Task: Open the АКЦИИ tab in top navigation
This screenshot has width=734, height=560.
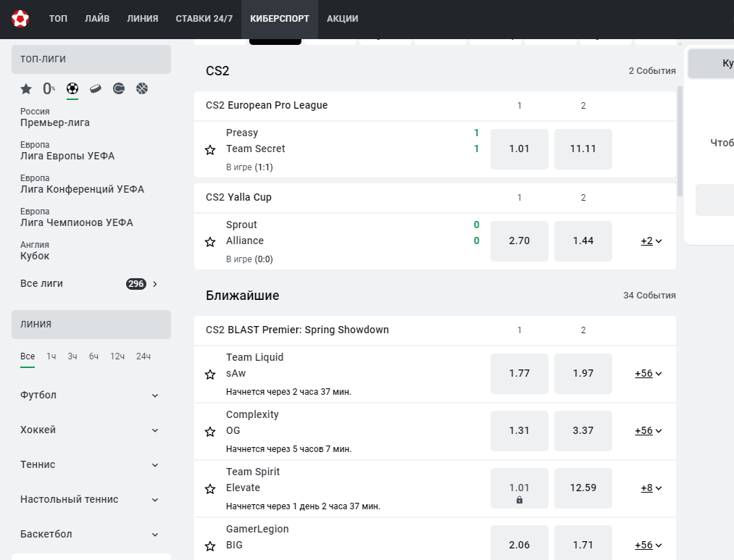Action: [x=342, y=19]
